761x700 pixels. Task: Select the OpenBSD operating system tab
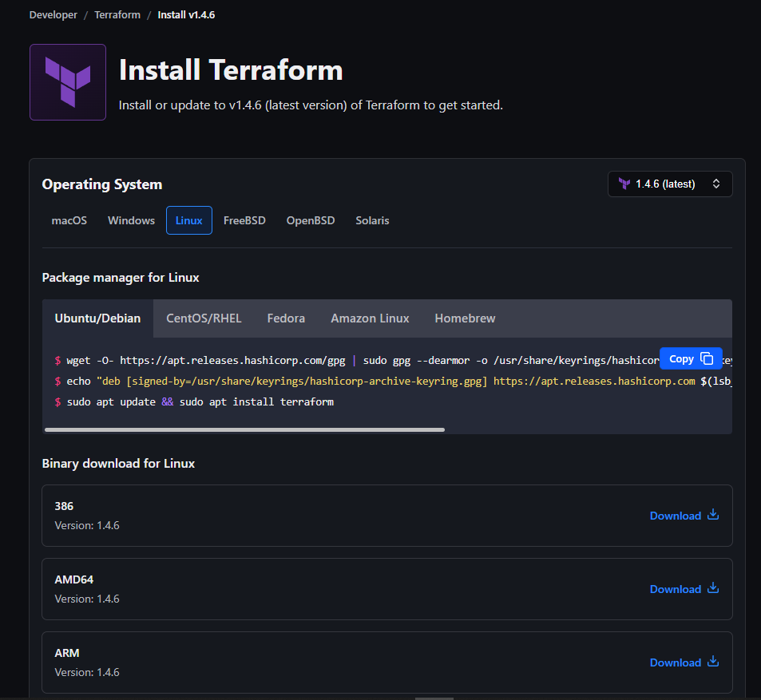pos(310,220)
